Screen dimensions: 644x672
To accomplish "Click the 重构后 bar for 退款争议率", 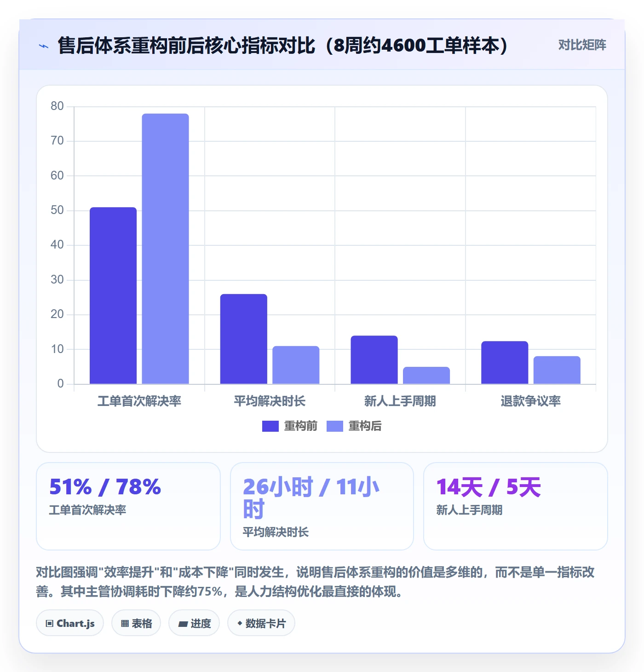I will pos(557,370).
